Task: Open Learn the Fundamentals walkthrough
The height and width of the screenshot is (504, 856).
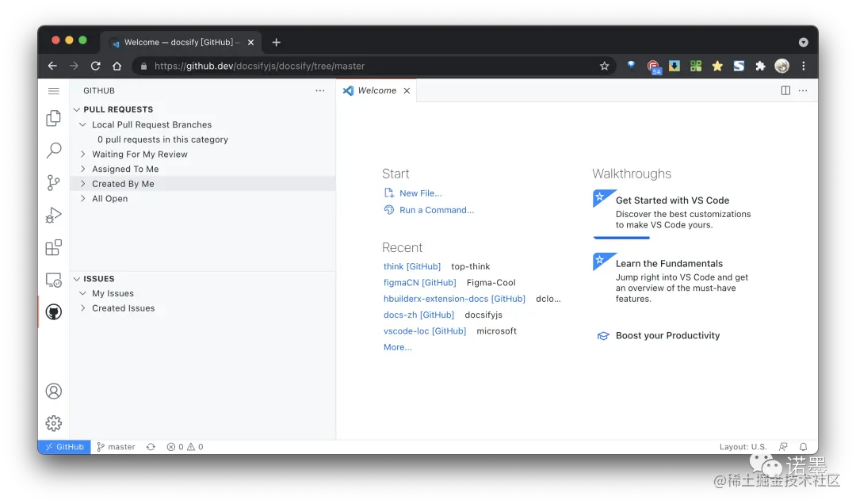Action: point(673,278)
